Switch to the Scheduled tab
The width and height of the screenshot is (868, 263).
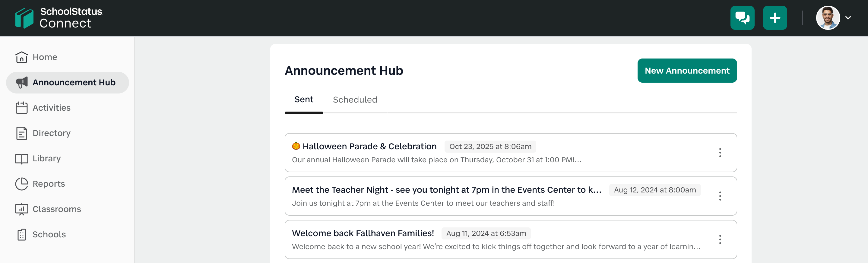point(355,100)
